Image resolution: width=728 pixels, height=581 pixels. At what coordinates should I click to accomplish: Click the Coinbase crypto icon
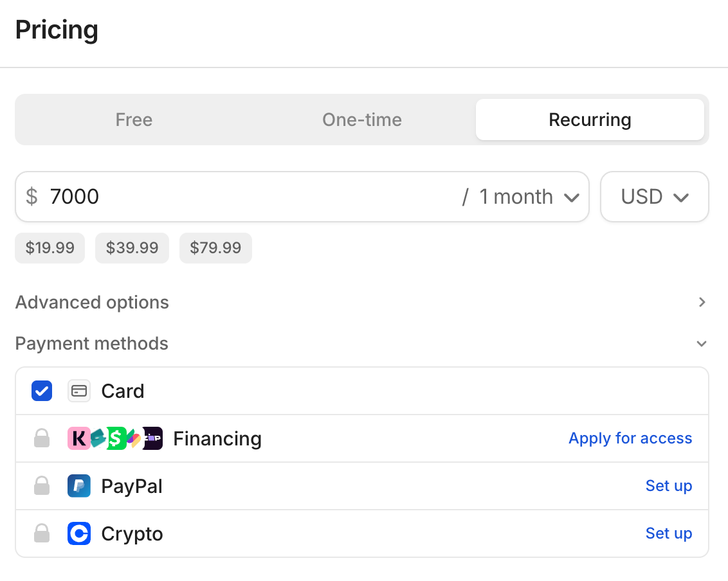point(79,533)
